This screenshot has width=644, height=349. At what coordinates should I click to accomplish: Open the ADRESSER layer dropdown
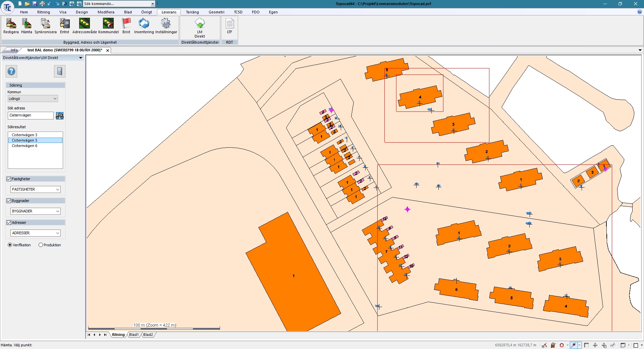35,233
